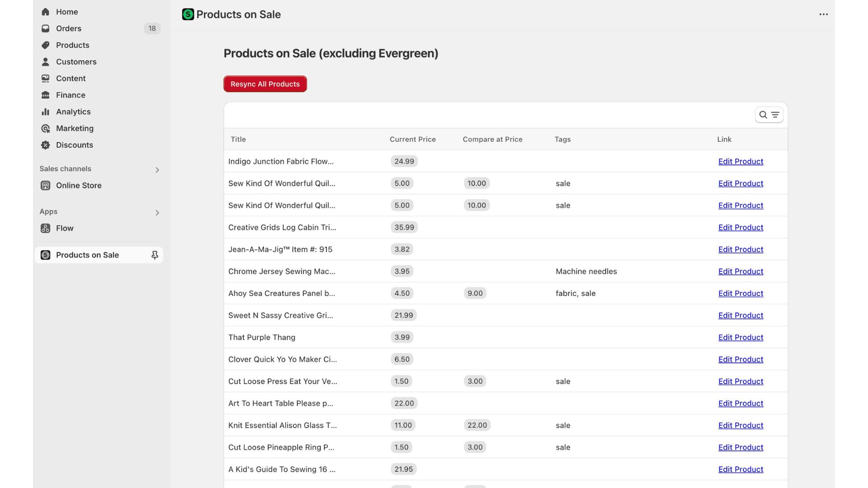The height and width of the screenshot is (488, 868).
Task: Click the Compare at Price column header
Action: (x=492, y=139)
